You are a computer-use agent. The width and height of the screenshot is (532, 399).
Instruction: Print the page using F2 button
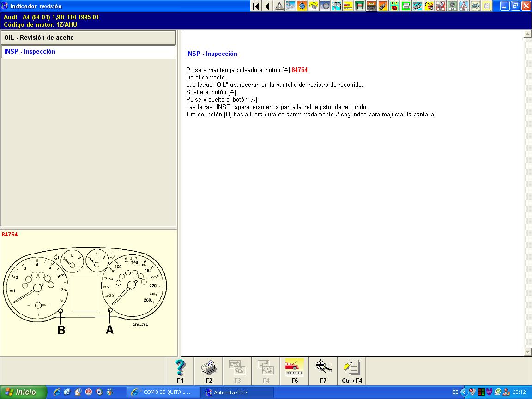[x=209, y=371]
